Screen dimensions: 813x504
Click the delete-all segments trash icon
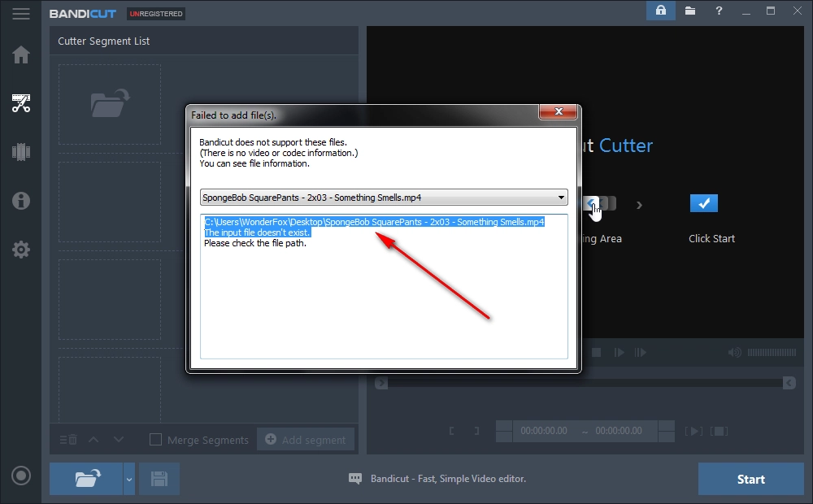68,440
